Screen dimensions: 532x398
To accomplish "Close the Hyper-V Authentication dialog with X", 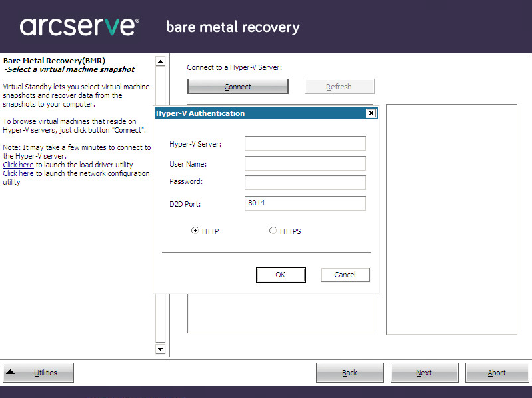I will pyautogui.click(x=371, y=113).
